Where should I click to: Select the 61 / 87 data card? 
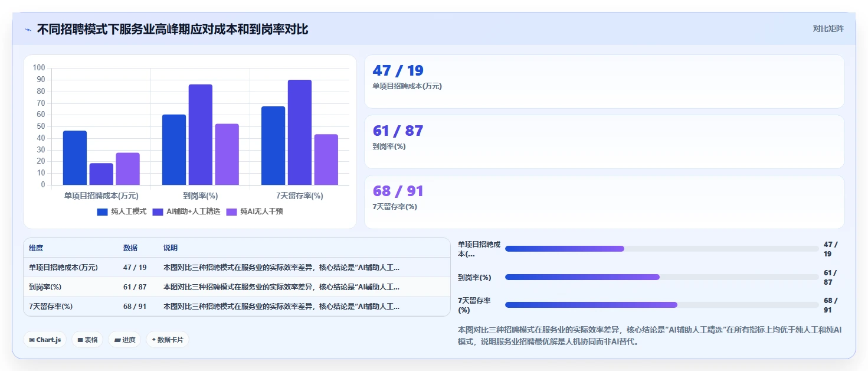click(604, 142)
